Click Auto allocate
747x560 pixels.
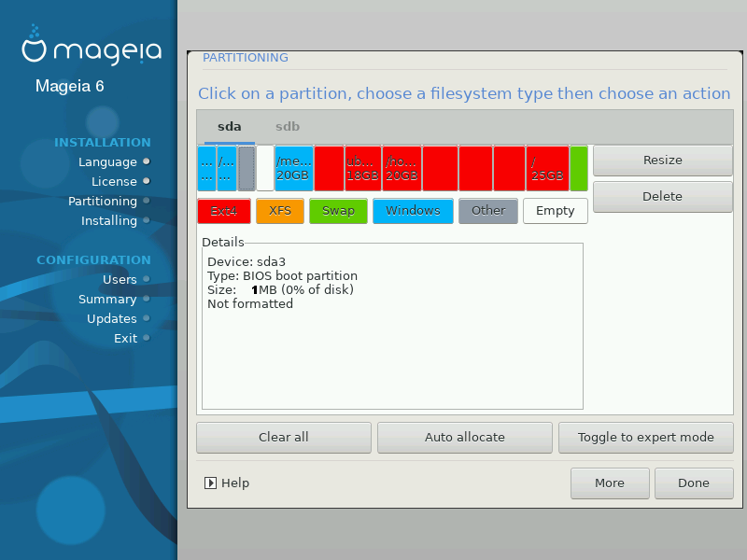pos(464,438)
